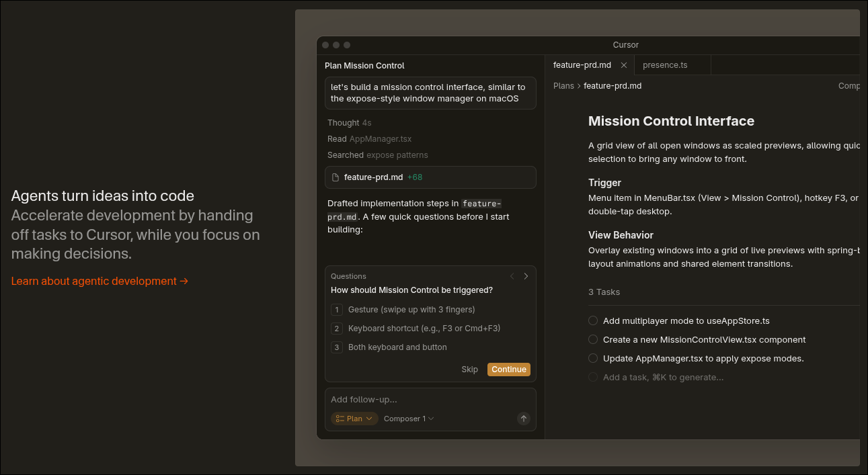Select the feature-prd.md editor tab

[582, 65]
